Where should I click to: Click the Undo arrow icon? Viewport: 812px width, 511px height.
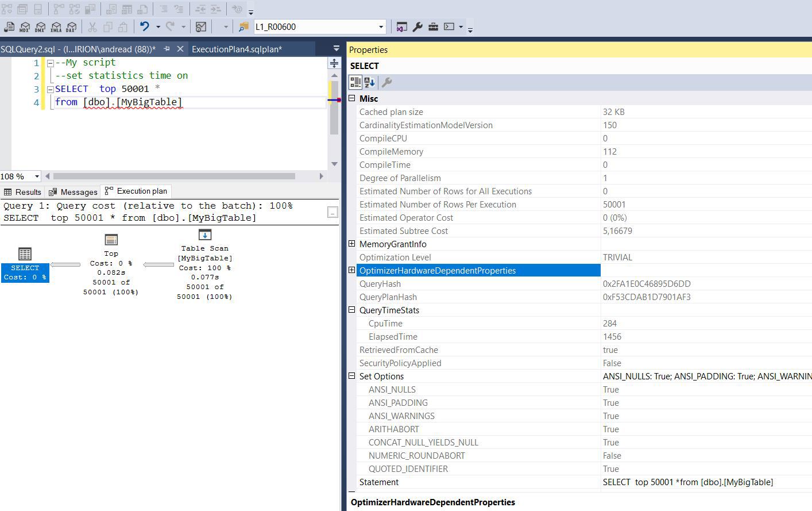145,26
